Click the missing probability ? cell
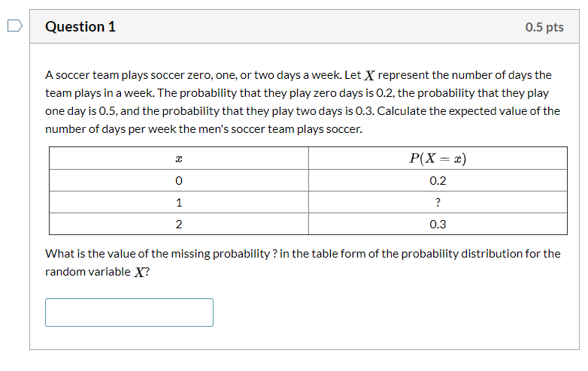The height and width of the screenshot is (371, 588). [x=438, y=202]
